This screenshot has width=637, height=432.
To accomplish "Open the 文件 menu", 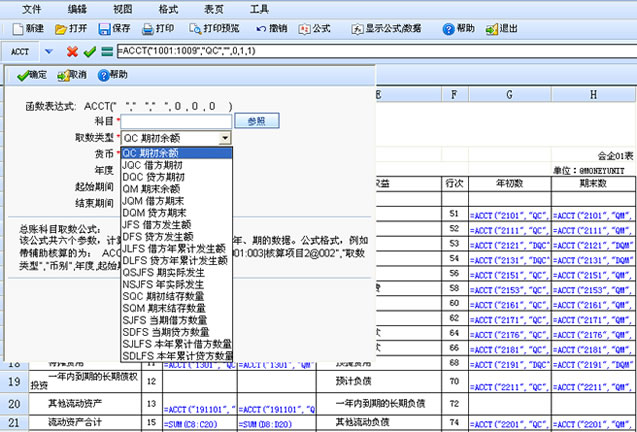I will pos(32,9).
